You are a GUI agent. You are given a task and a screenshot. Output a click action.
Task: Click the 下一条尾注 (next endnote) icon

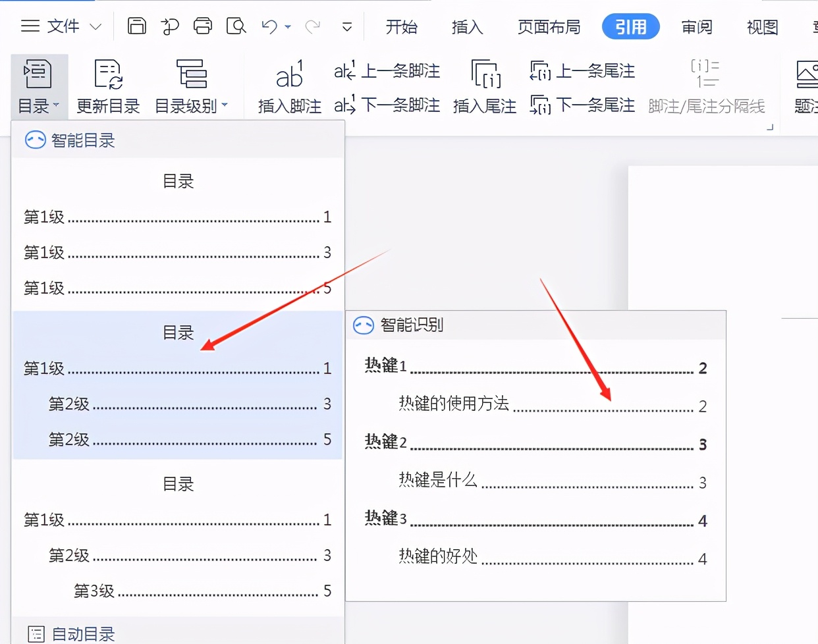[x=582, y=105]
